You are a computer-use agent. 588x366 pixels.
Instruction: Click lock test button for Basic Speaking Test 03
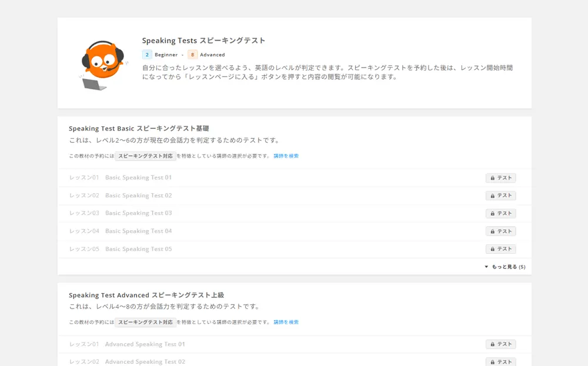pyautogui.click(x=500, y=213)
